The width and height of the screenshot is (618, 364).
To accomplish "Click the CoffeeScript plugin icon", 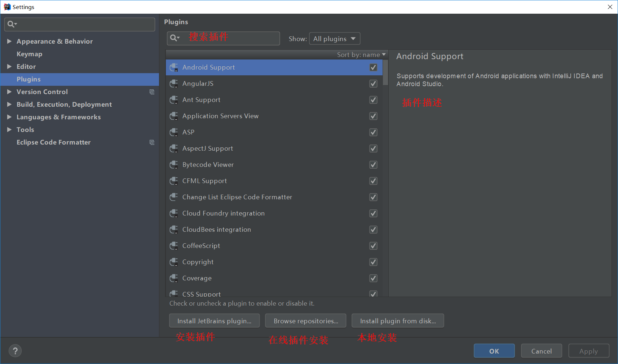I will tap(174, 246).
